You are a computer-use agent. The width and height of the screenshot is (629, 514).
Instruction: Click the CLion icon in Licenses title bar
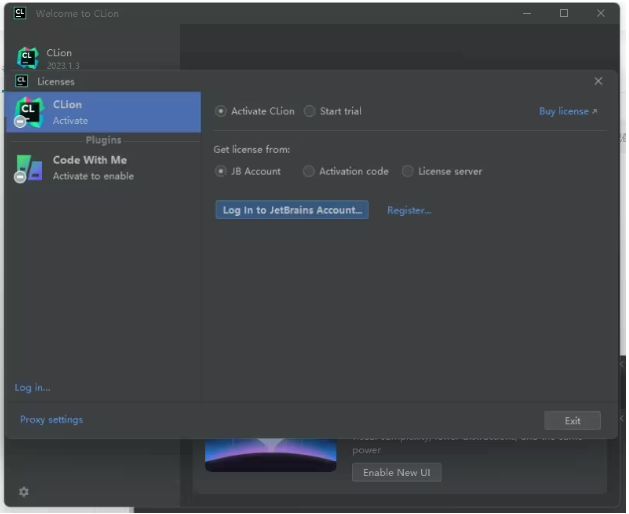tap(21, 81)
